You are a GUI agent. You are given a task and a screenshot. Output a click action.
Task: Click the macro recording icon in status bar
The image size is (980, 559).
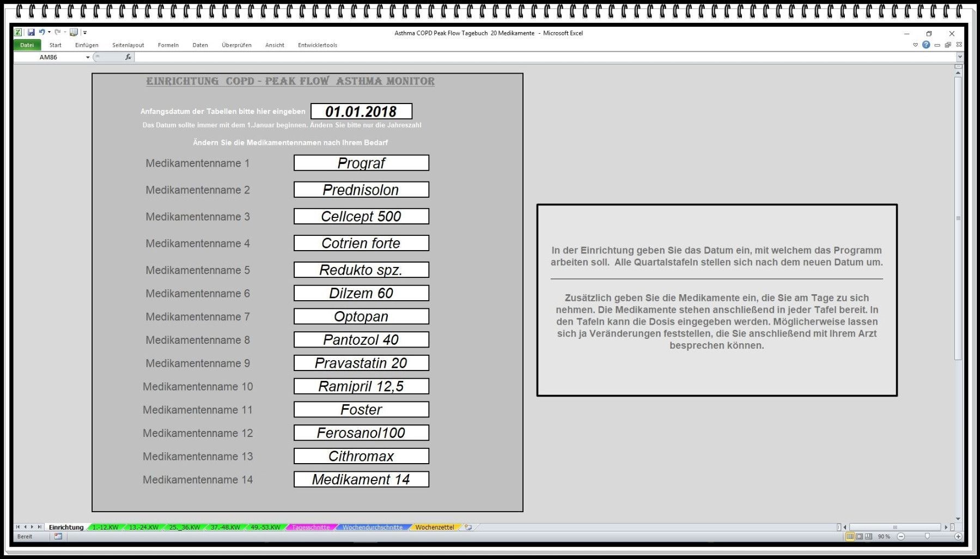click(58, 537)
